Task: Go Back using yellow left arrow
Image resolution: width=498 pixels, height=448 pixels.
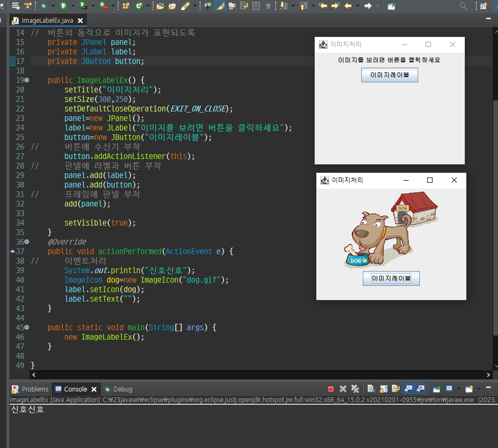Action: (x=348, y=6)
